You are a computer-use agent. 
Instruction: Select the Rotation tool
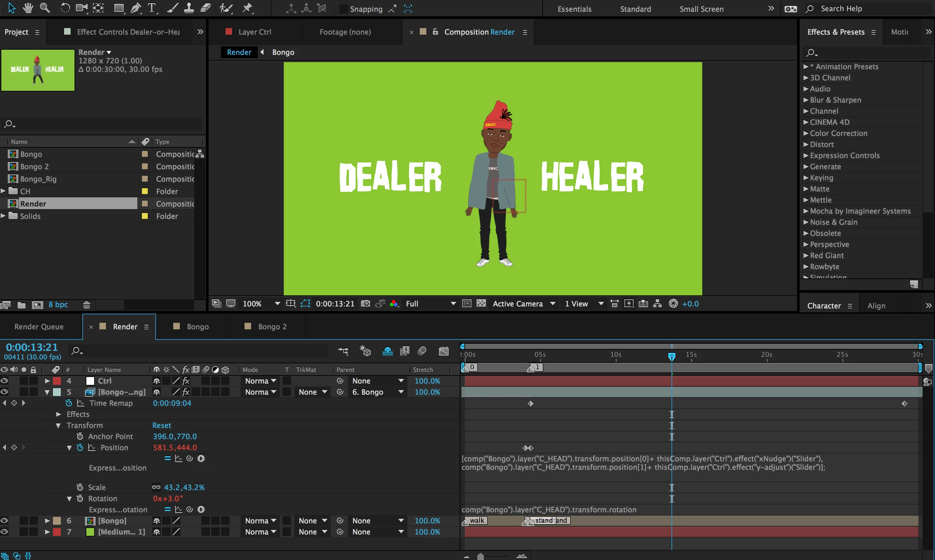(x=65, y=8)
